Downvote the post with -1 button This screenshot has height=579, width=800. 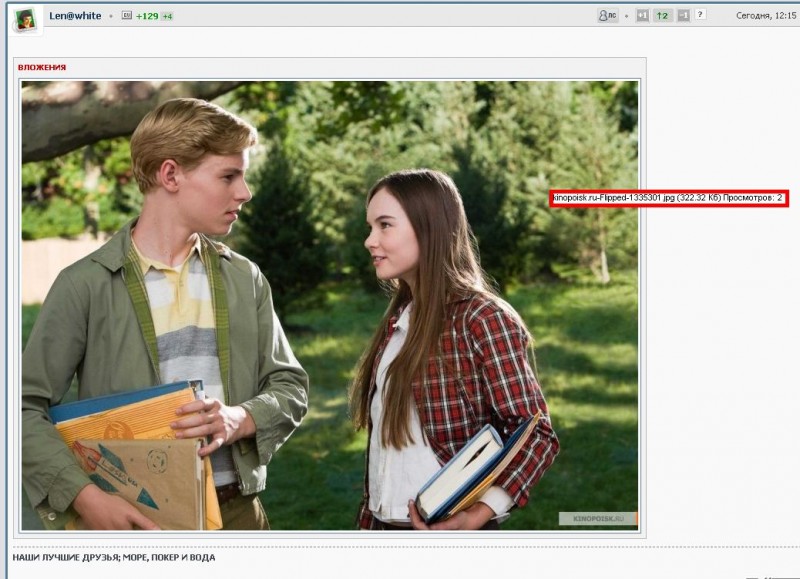(682, 15)
